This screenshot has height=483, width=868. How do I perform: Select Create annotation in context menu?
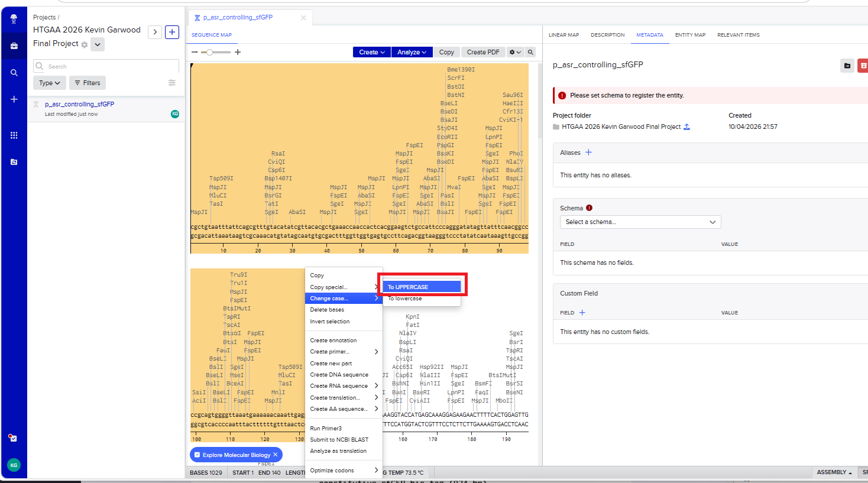pos(344,341)
